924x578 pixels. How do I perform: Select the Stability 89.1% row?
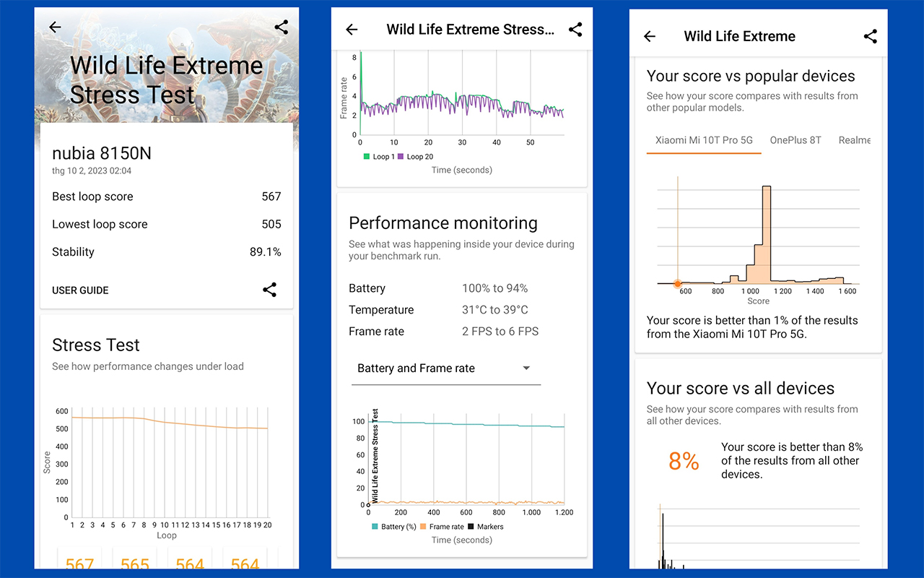[x=167, y=252]
